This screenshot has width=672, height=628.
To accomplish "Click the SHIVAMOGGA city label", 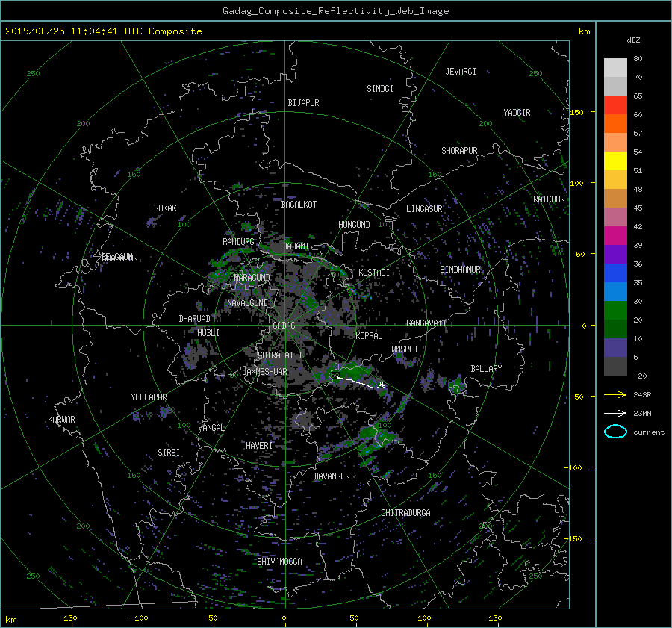I will pos(279,562).
